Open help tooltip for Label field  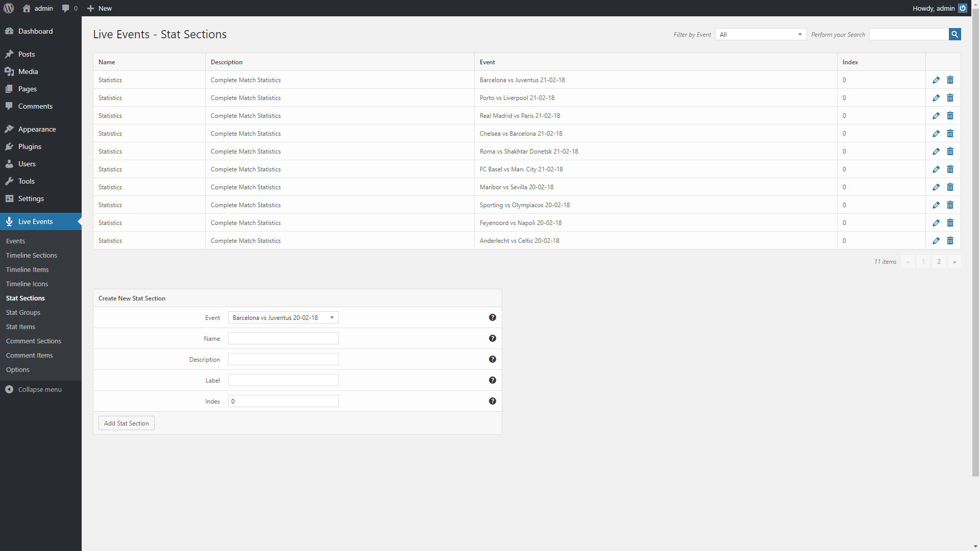coord(492,380)
